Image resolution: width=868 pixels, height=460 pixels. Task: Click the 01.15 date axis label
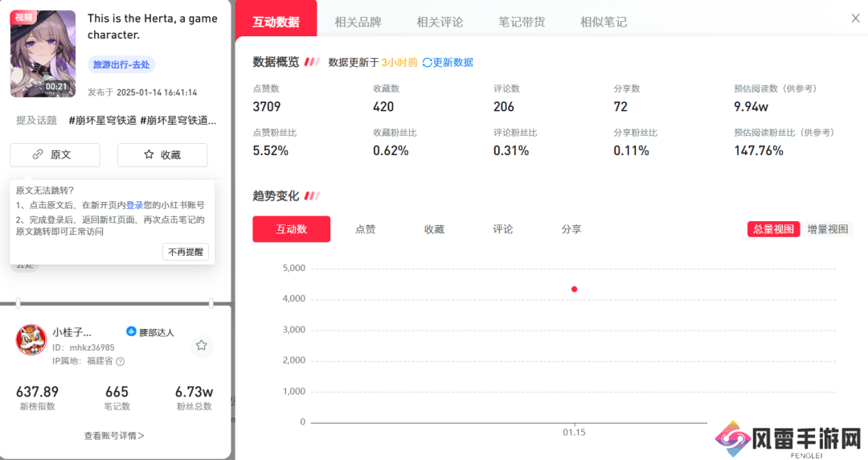point(574,433)
